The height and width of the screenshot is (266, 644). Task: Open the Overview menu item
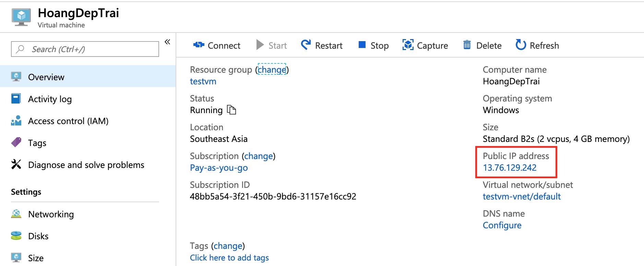pyautogui.click(x=46, y=77)
